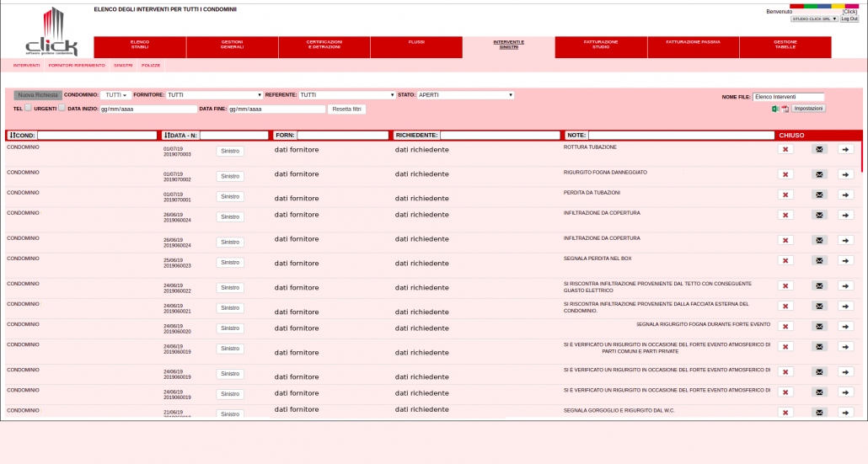Close the PERDITA DA TUBAZIONI intervention

[x=785, y=195]
